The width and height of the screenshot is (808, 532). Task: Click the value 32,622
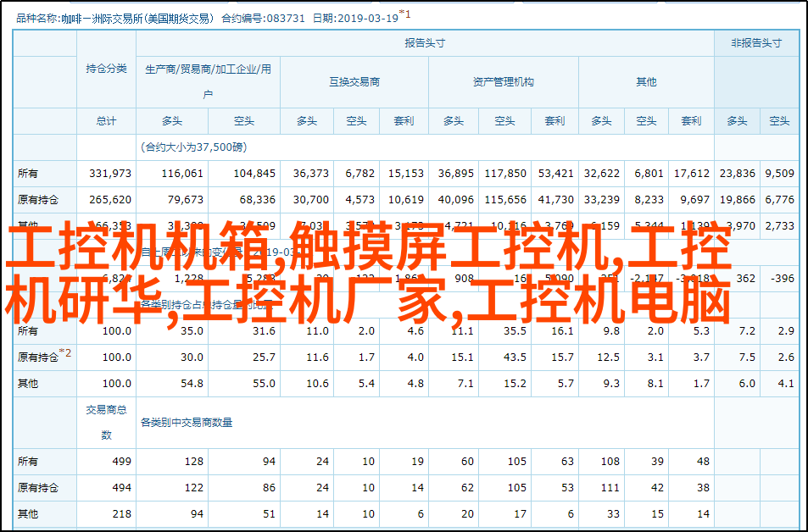[x=601, y=174]
